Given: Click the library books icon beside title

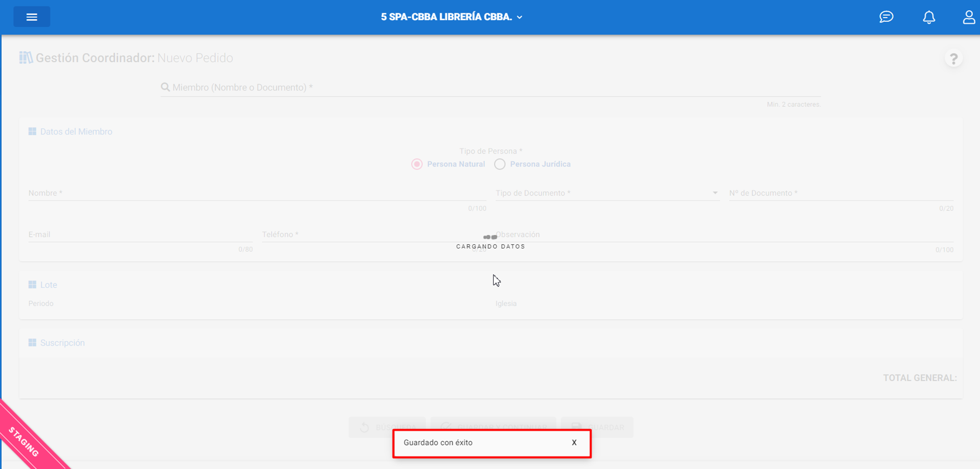Looking at the screenshot, I should coord(26,57).
